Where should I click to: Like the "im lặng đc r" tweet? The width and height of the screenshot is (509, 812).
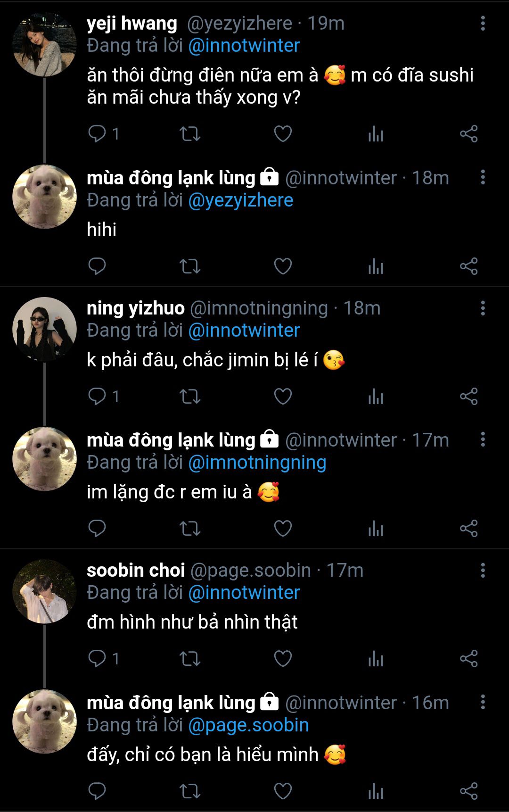click(x=283, y=529)
